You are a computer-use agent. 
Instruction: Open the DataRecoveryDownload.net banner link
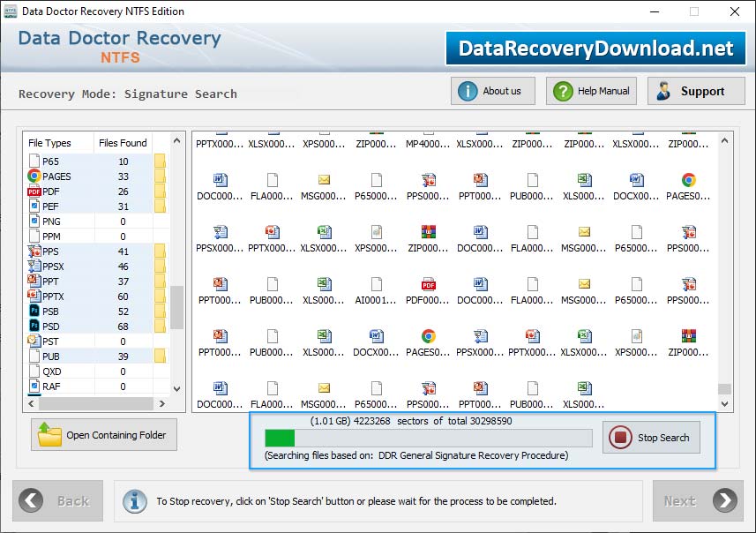595,49
